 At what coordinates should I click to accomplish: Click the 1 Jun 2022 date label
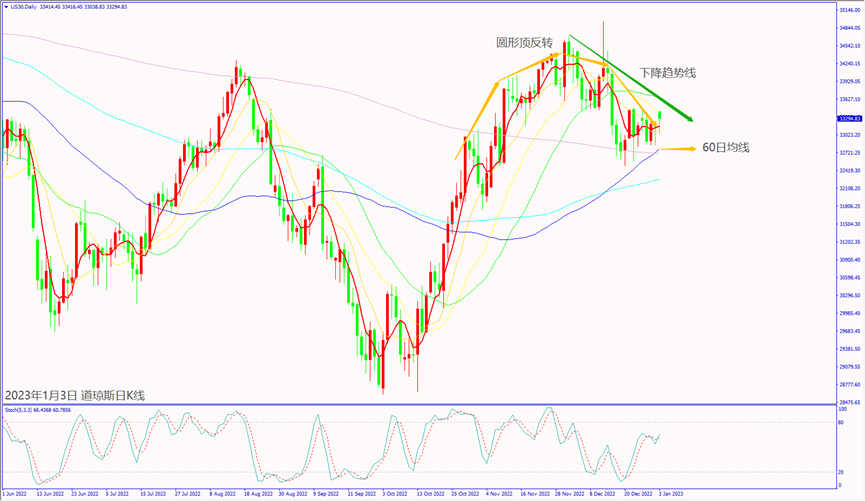(14, 494)
